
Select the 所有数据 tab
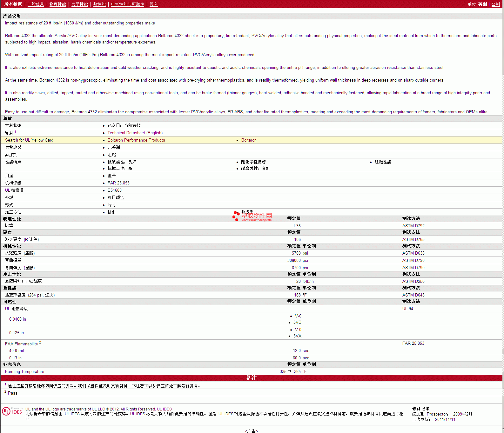click(13, 4)
